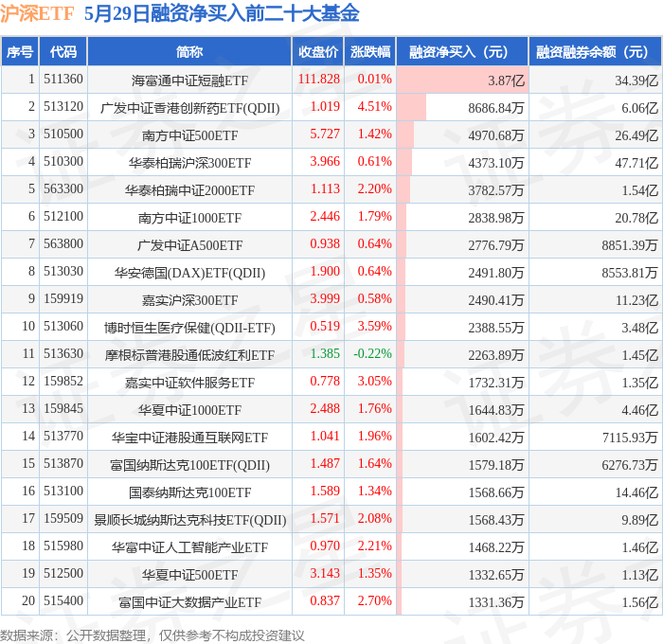663x644 pixels.
Task: Click the 融资融券余额（元）column header
Action: [x=596, y=51]
